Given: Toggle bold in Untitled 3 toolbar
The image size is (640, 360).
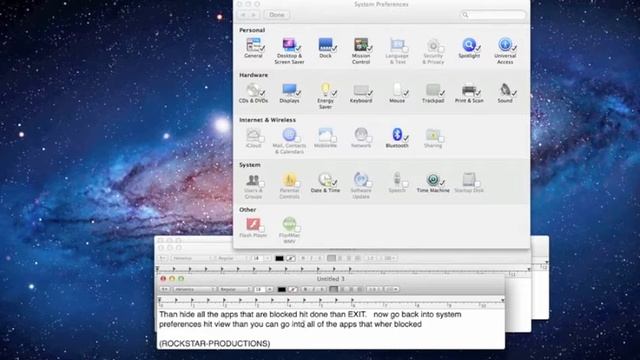Looking at the screenshot, I should pyautogui.click(x=305, y=289).
